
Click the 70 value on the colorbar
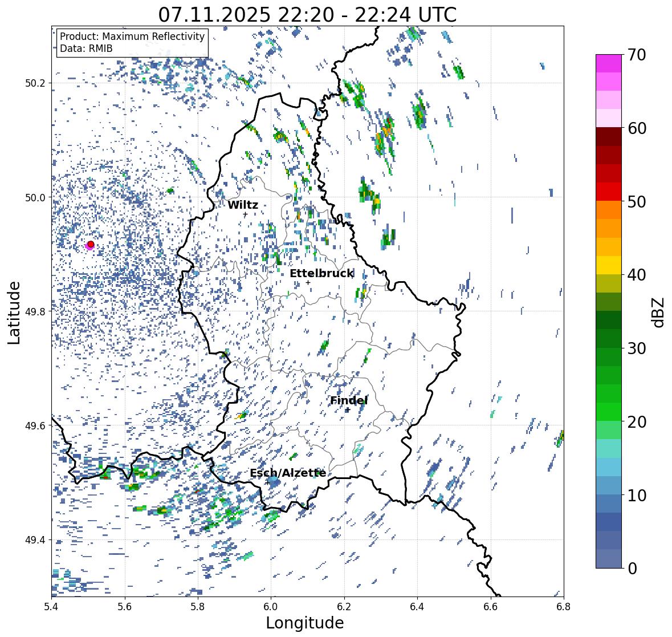coord(637,55)
